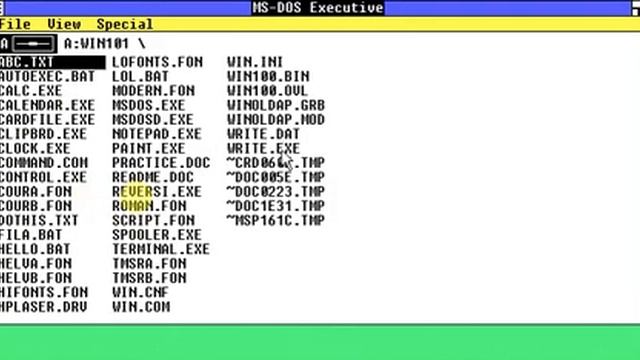Select WINOLDAP.MOD file

coord(276,120)
